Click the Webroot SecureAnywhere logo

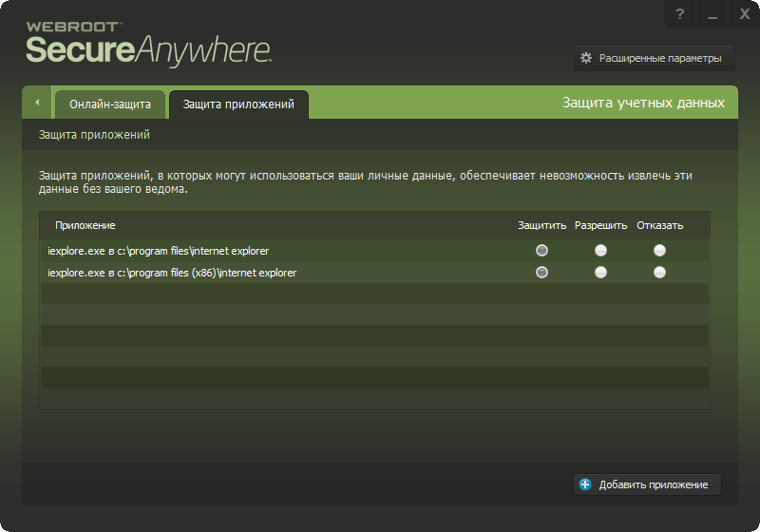pyautogui.click(x=148, y=44)
